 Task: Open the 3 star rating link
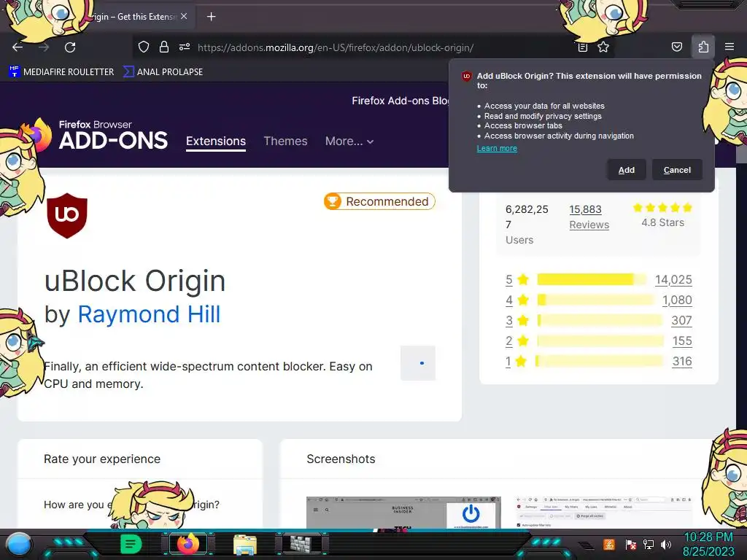[x=517, y=321]
